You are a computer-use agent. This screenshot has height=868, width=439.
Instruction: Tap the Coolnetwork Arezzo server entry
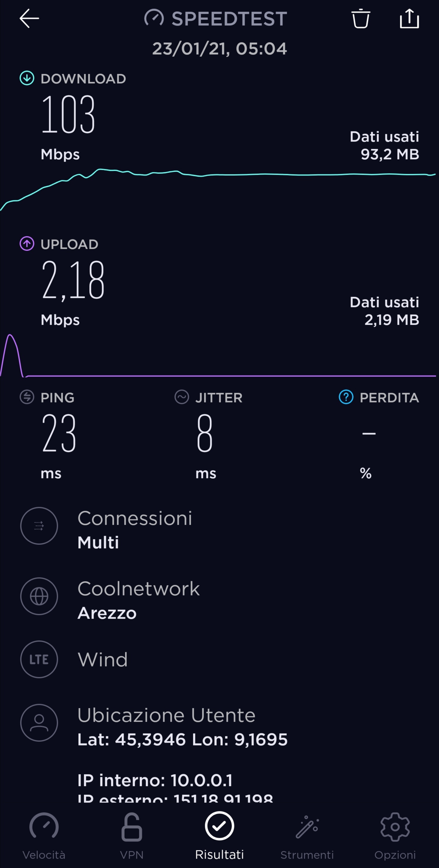pyautogui.click(x=139, y=600)
